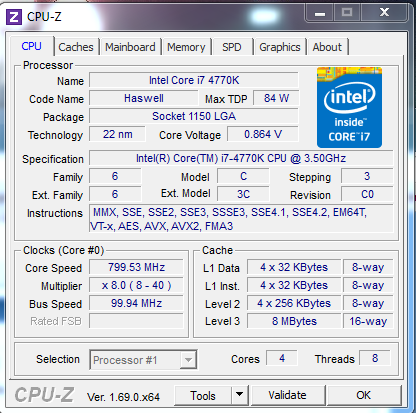The height and width of the screenshot is (413, 416).
Task: Click the Ext. Family value field
Action: tap(115, 194)
